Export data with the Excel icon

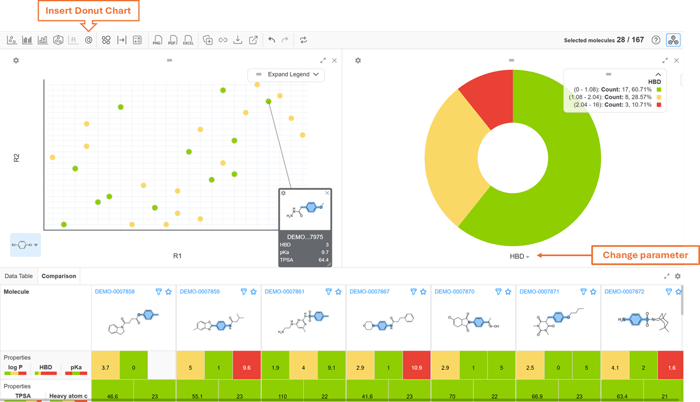point(188,41)
